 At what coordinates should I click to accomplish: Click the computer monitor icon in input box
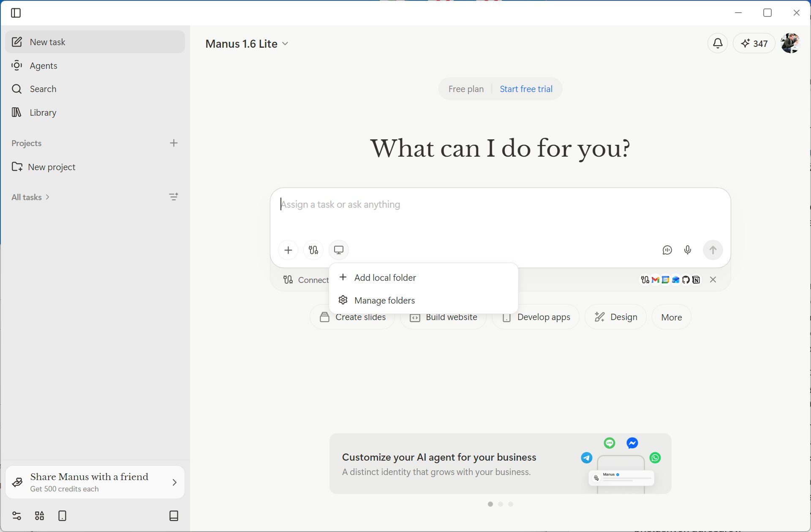coord(339,250)
